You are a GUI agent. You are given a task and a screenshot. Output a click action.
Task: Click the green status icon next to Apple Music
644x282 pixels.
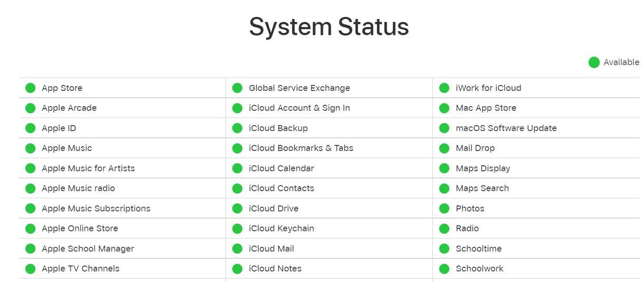tap(31, 148)
